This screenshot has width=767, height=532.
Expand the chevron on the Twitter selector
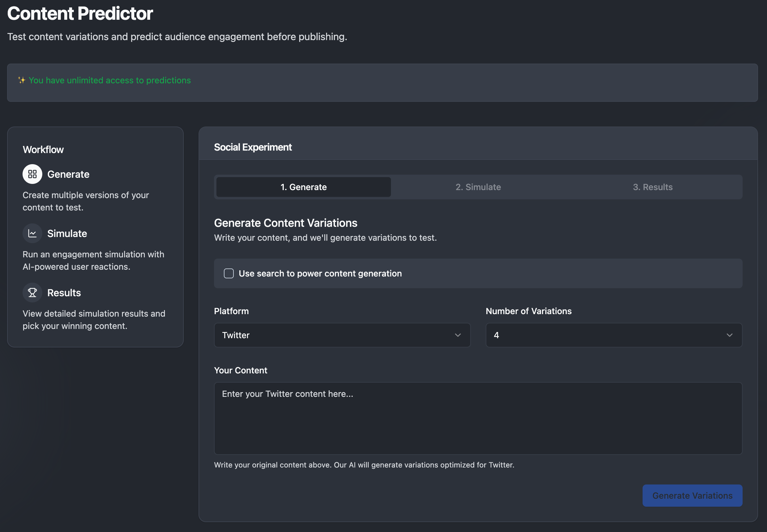[x=458, y=335]
